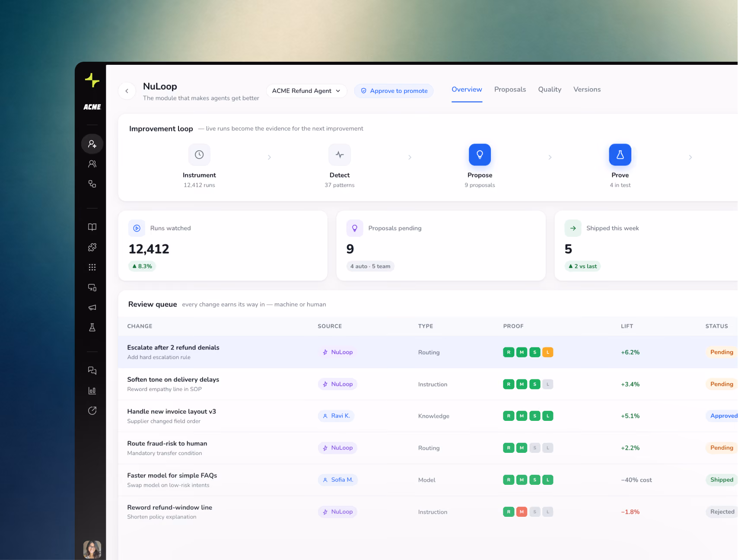Click the 8.3% increase badge
The width and height of the screenshot is (738, 560).
pyautogui.click(x=142, y=266)
